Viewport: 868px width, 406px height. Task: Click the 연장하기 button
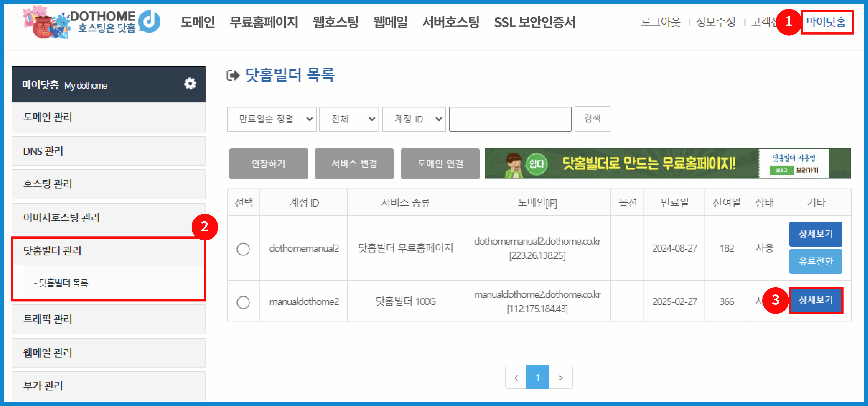point(269,164)
